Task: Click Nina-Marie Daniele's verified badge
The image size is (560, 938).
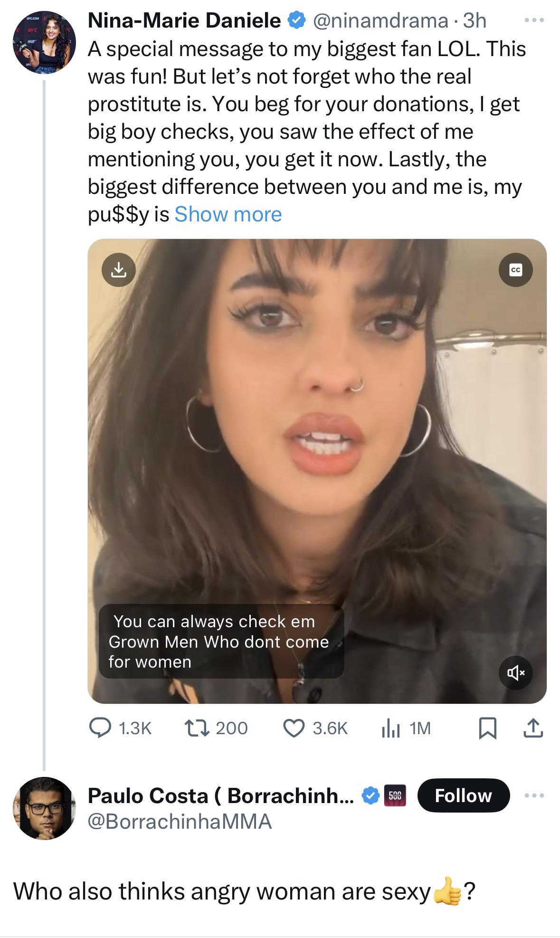Action: [x=296, y=20]
